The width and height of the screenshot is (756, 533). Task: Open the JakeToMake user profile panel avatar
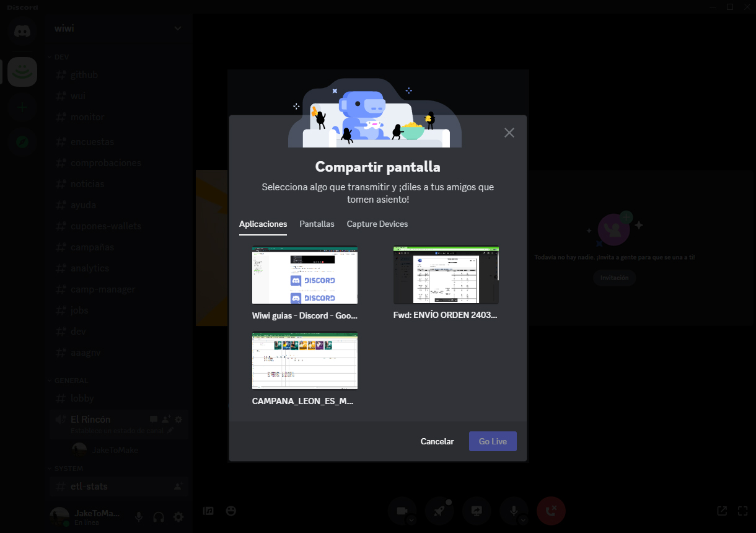click(x=59, y=517)
